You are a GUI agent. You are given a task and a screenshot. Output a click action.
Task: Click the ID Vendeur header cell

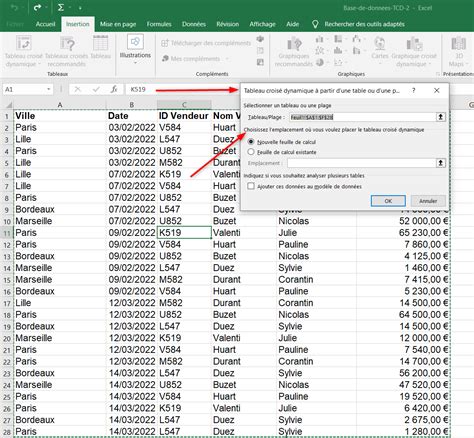tap(184, 116)
